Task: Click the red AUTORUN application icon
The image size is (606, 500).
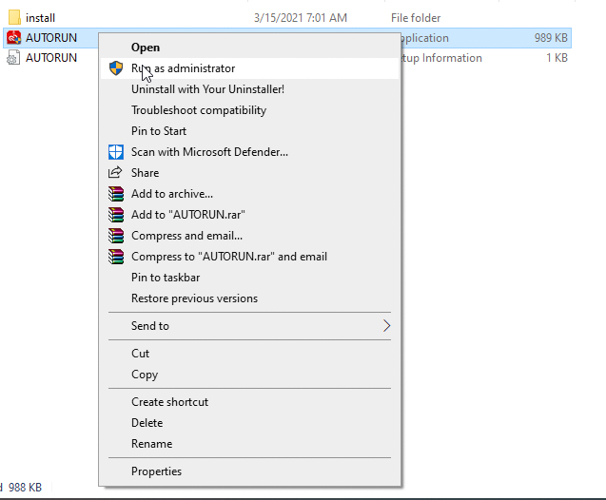Action: coord(13,38)
